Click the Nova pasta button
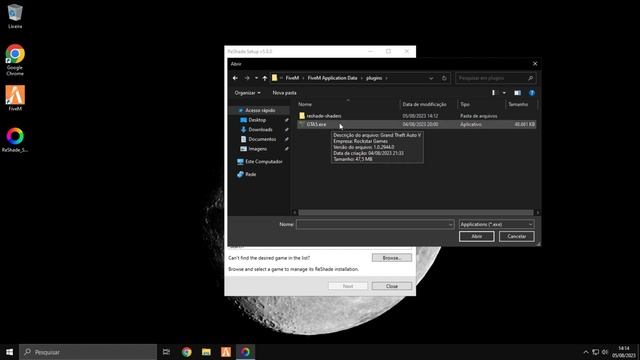 284,93
